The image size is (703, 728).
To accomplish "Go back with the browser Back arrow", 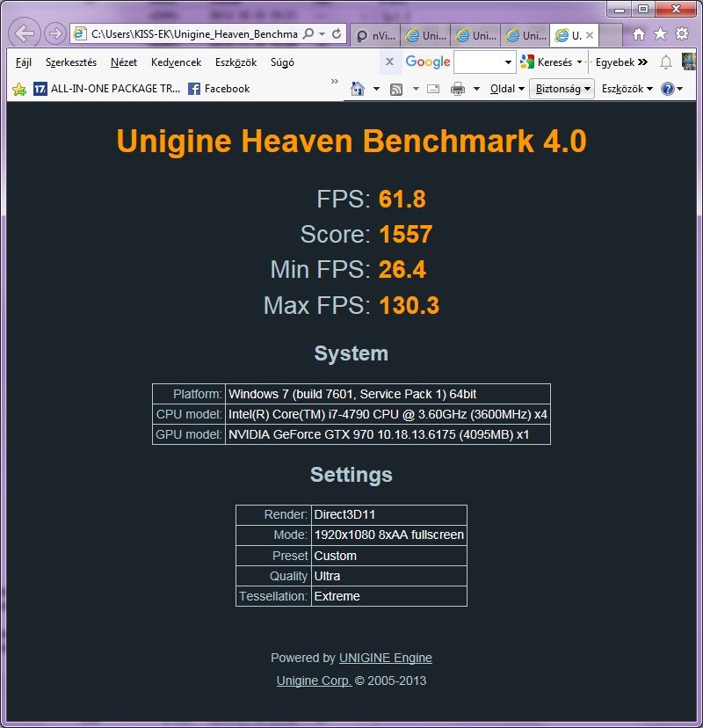I will [x=25, y=33].
